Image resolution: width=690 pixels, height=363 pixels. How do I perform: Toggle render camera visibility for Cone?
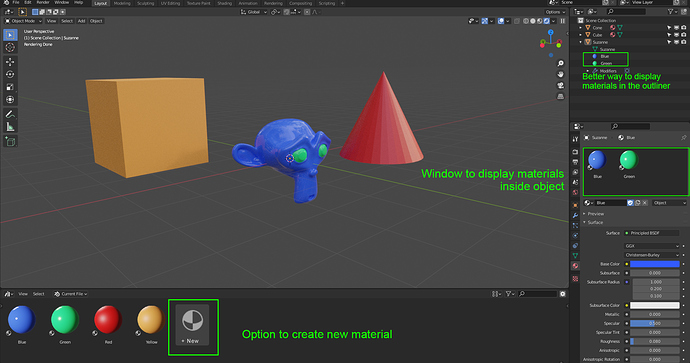click(x=684, y=28)
